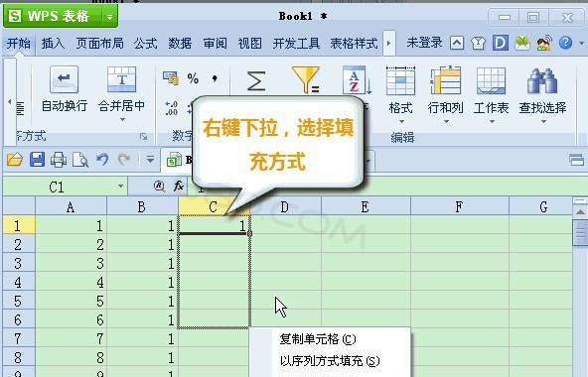Click cell B5 containing 1
Image resolution: width=588 pixels, height=377 pixels.
142,301
